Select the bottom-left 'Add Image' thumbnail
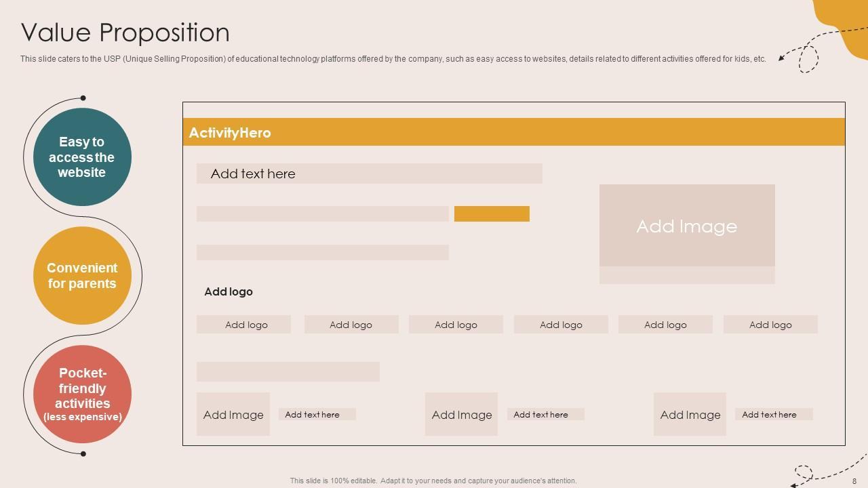Viewport: 868px width, 488px height. [x=233, y=414]
